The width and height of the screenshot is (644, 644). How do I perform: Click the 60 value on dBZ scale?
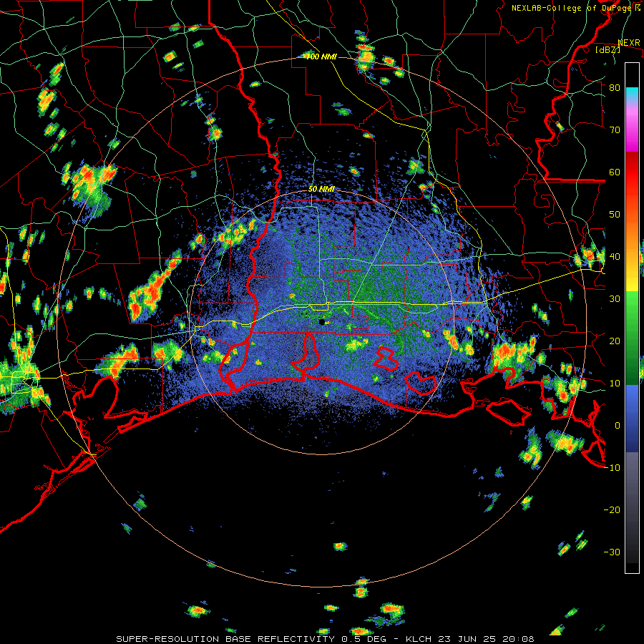(615, 172)
